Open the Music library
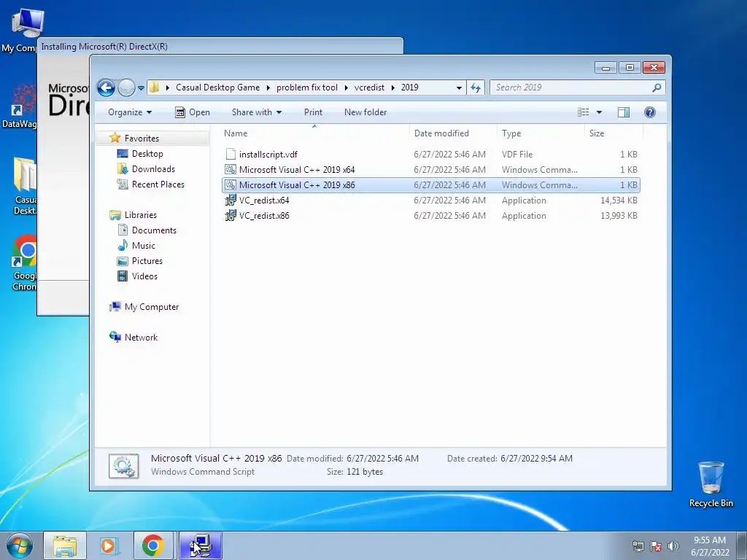 (136, 246)
